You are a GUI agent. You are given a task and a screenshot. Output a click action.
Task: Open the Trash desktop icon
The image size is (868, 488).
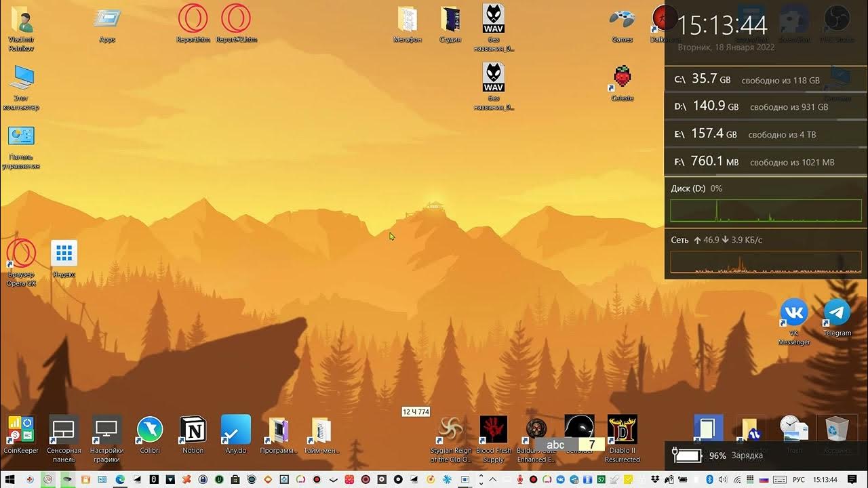point(794,434)
